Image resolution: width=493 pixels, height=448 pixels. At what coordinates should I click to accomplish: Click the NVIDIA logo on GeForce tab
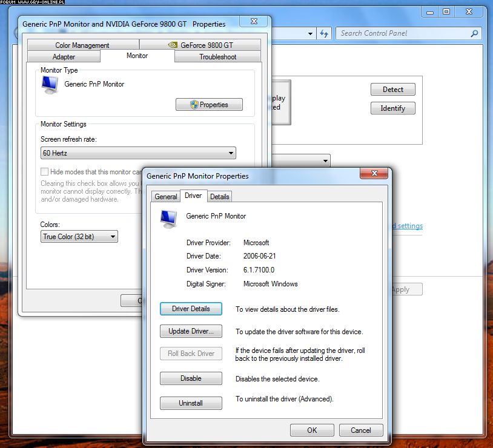(x=173, y=45)
